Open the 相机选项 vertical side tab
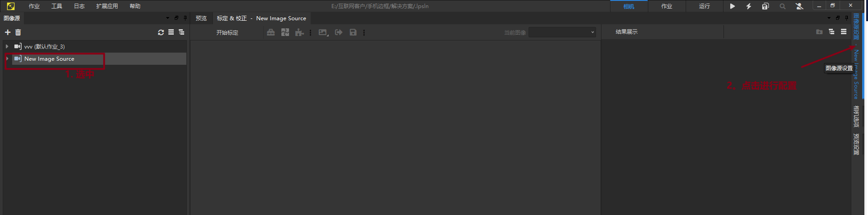 click(x=856, y=116)
